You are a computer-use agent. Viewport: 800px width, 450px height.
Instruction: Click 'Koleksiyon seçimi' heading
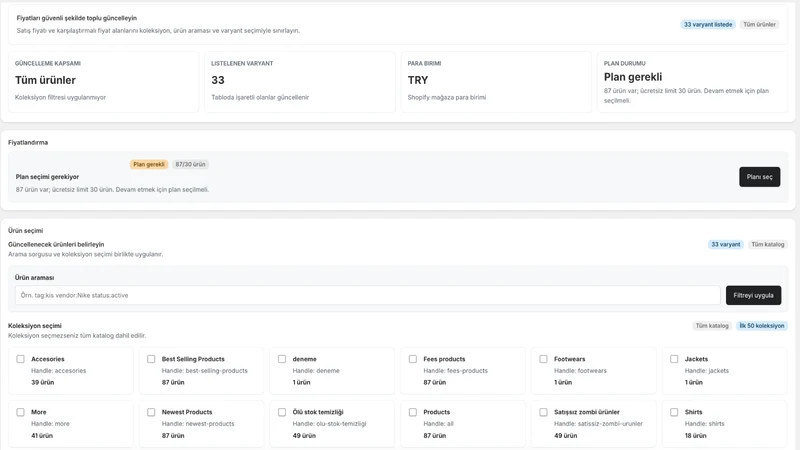point(35,326)
